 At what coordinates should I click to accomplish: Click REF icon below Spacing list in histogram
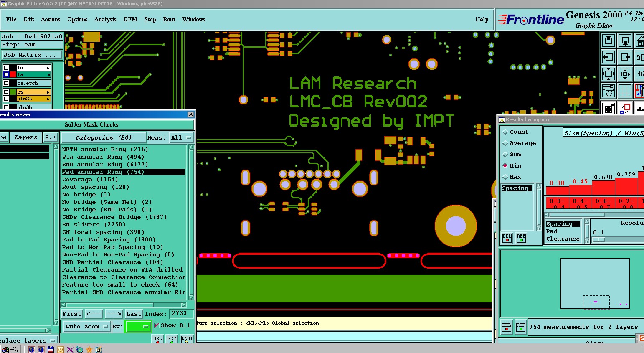521,238
